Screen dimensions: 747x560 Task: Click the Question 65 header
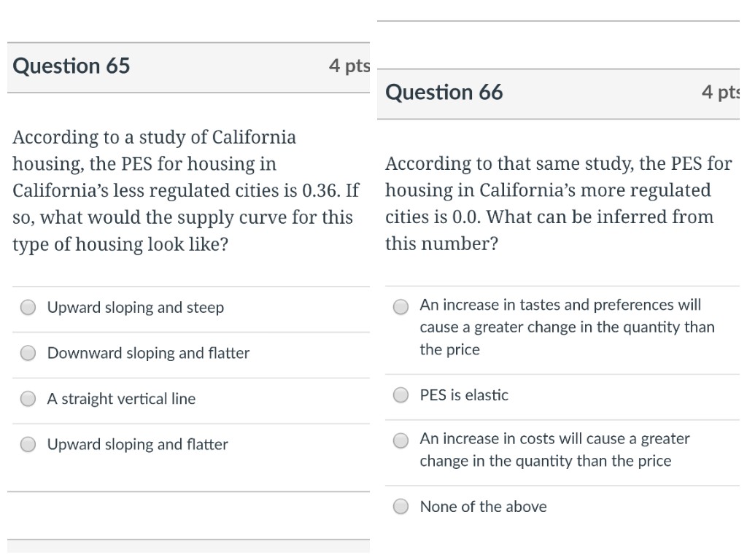click(x=71, y=66)
